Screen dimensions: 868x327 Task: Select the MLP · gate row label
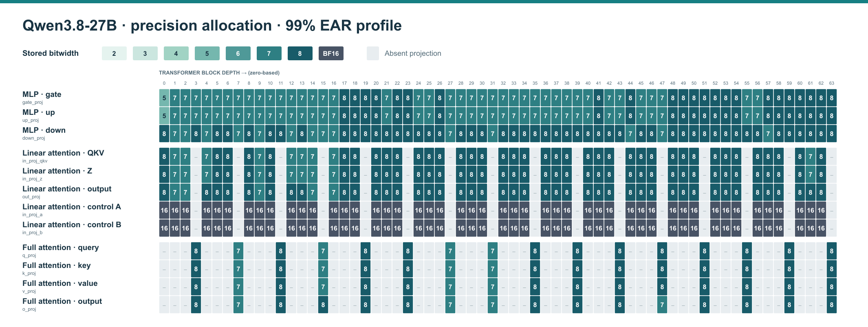[x=42, y=94]
